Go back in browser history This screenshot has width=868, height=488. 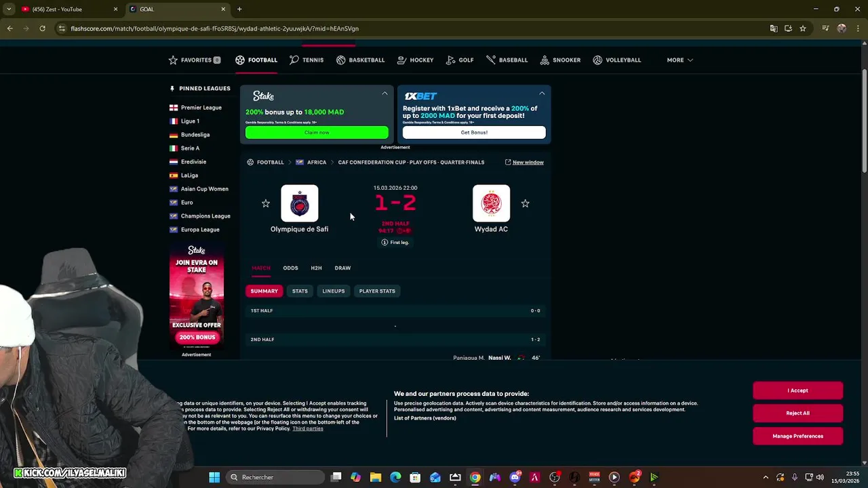(x=9, y=28)
